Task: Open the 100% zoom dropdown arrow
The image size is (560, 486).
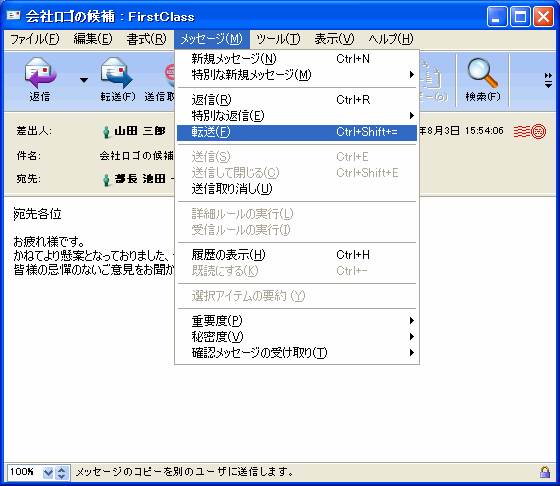Action: click(48, 473)
